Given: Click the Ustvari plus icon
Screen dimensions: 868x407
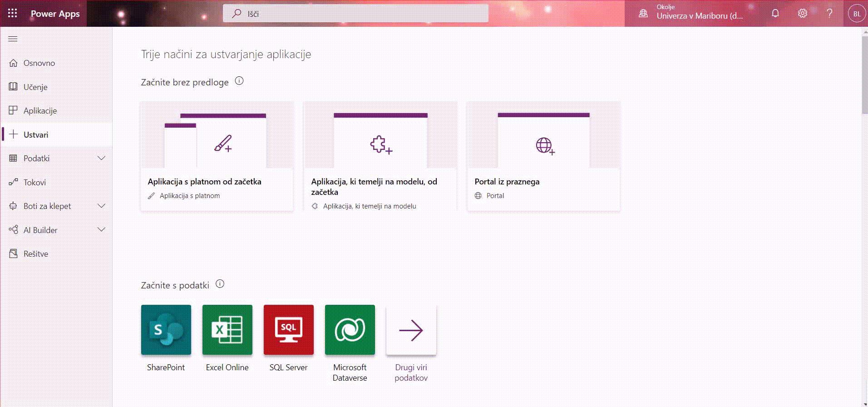Looking at the screenshot, I should coord(13,134).
